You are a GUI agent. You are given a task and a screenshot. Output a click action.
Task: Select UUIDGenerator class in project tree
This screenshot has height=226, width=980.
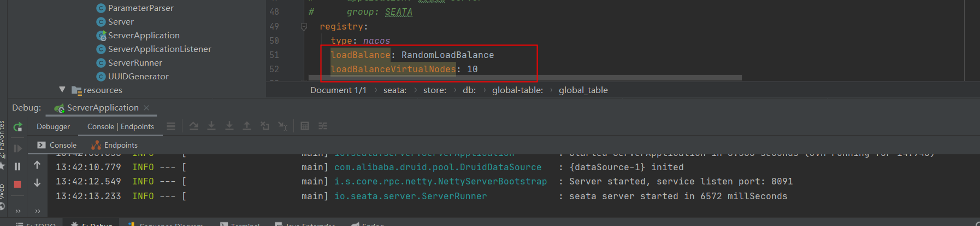pos(138,77)
